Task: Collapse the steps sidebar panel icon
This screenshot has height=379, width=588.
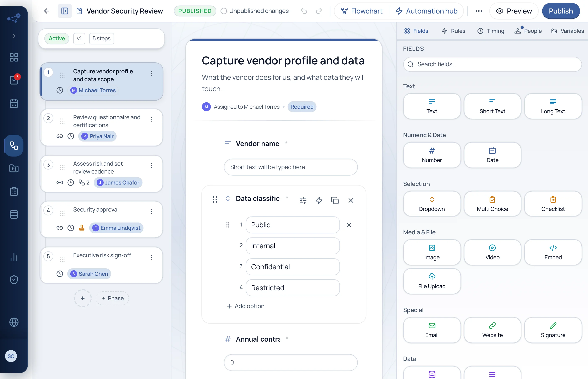Action: pyautogui.click(x=65, y=11)
